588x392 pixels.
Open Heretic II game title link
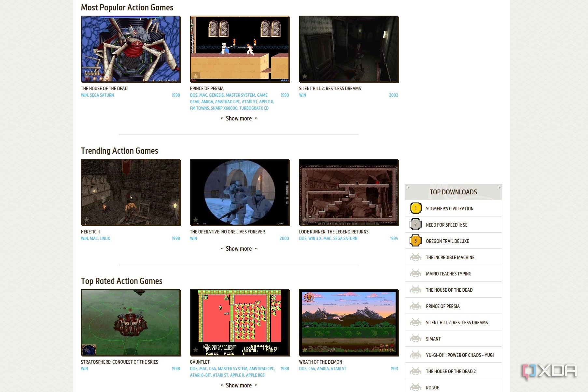(x=91, y=232)
